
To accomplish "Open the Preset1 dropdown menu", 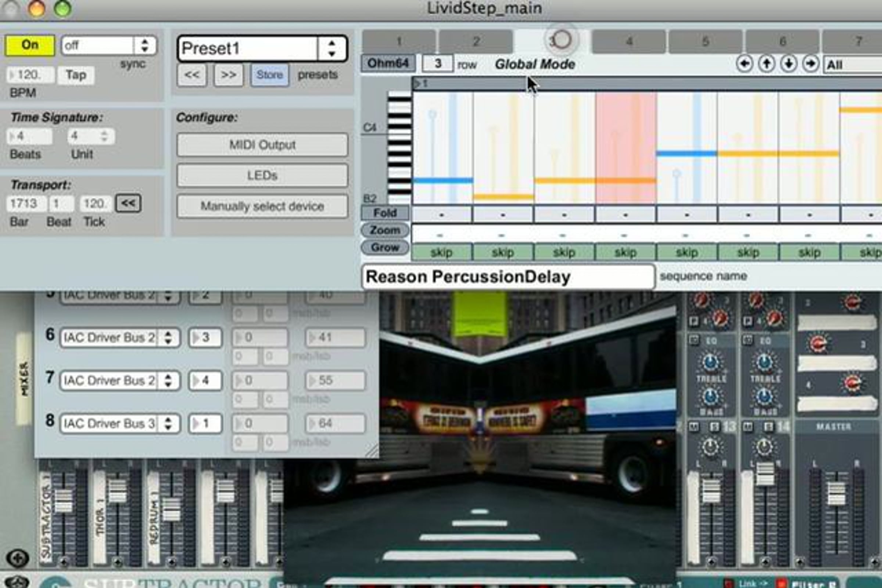I will tap(262, 48).
